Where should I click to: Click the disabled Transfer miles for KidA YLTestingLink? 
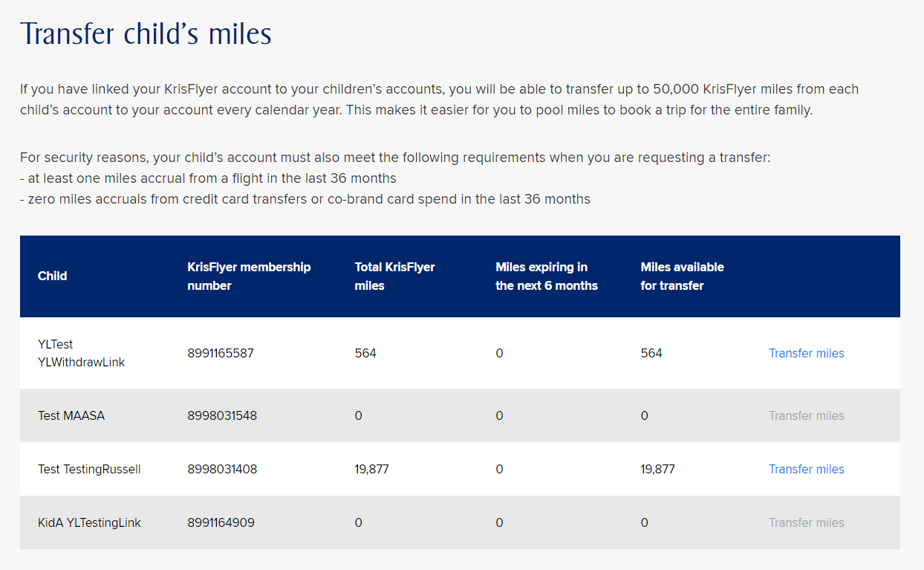pyautogui.click(x=806, y=522)
